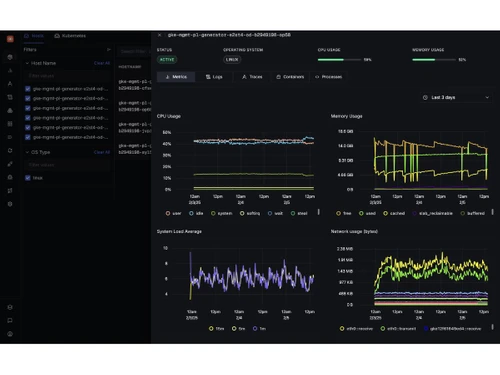The height and width of the screenshot is (375, 500).
Task: Open the Logs tab in host details
Action: point(214,77)
